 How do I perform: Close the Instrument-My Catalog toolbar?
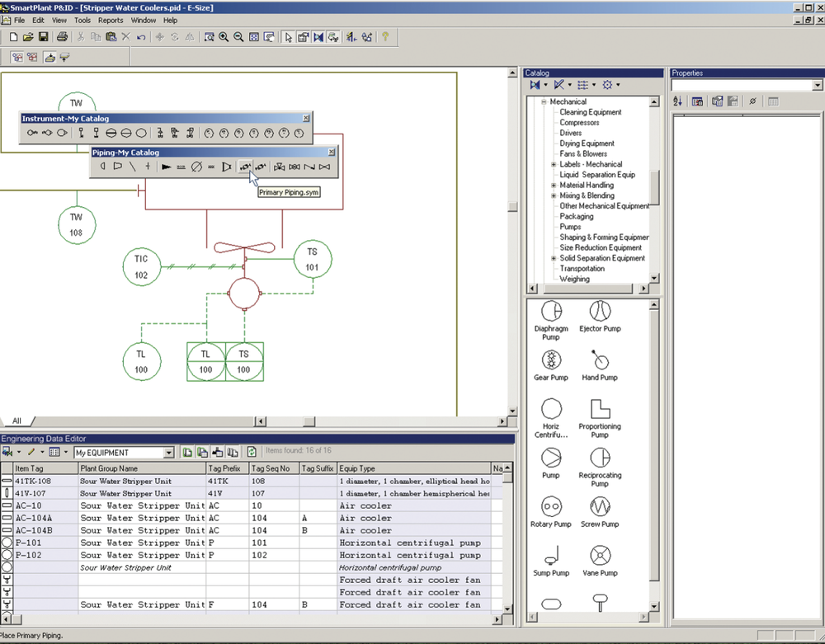click(x=306, y=118)
